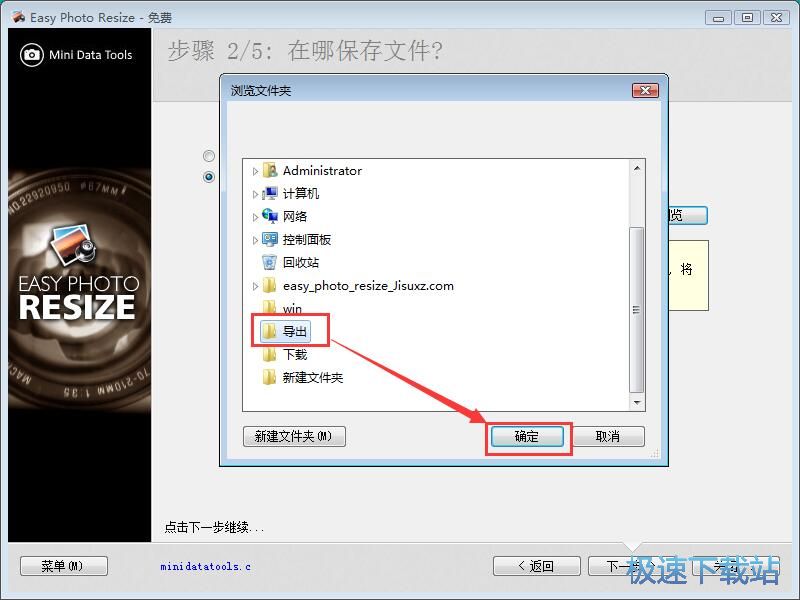Minimize the Easy Photo Resize window
The height and width of the screenshot is (600, 800).
tap(718, 18)
